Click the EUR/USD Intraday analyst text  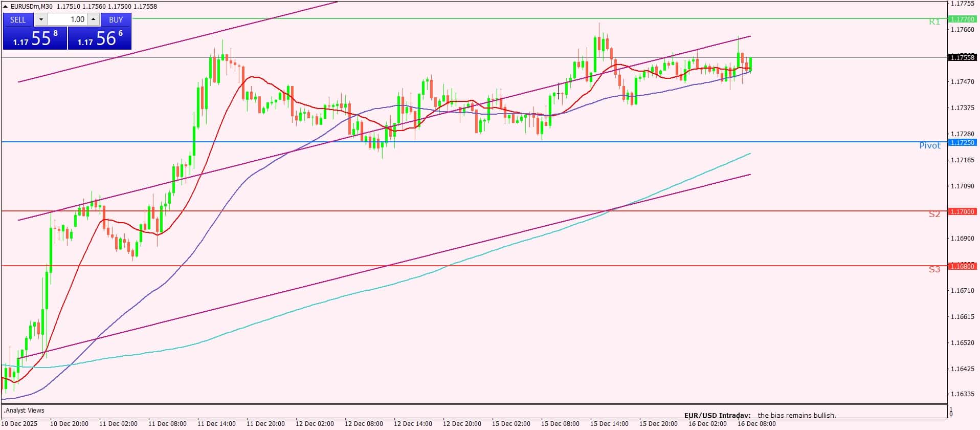tap(760, 415)
